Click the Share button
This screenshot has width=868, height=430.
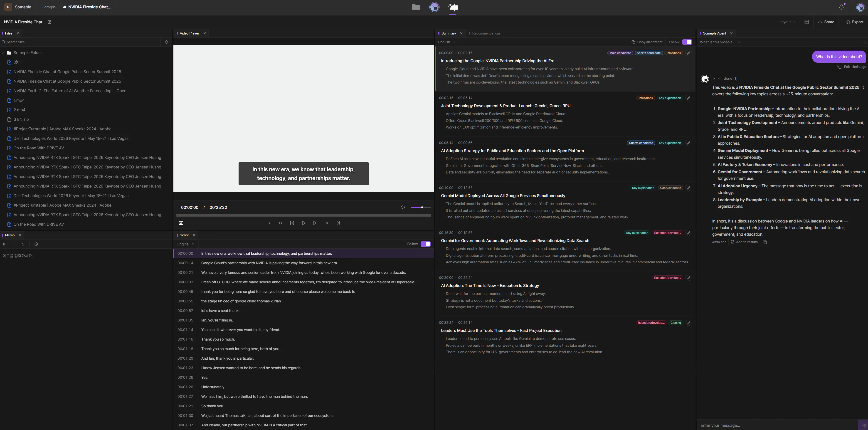coord(826,22)
